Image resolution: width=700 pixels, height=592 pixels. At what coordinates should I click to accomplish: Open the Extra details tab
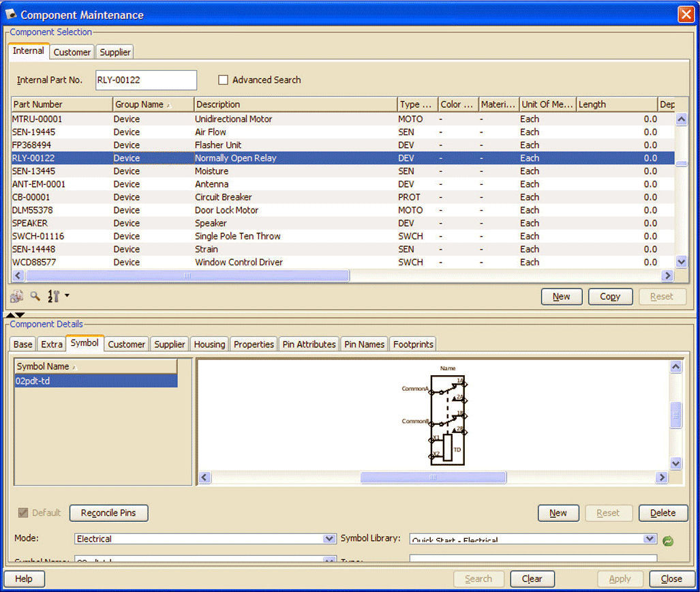(x=52, y=344)
